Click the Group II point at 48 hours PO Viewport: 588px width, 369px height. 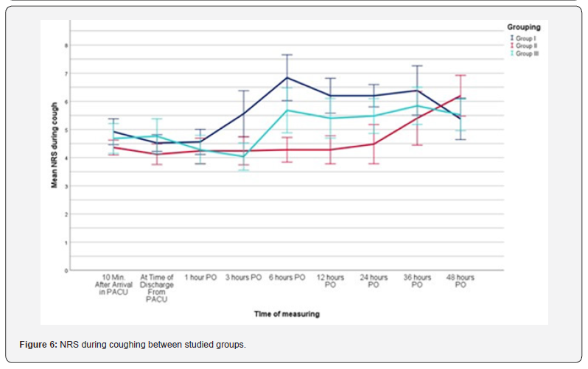click(x=461, y=96)
